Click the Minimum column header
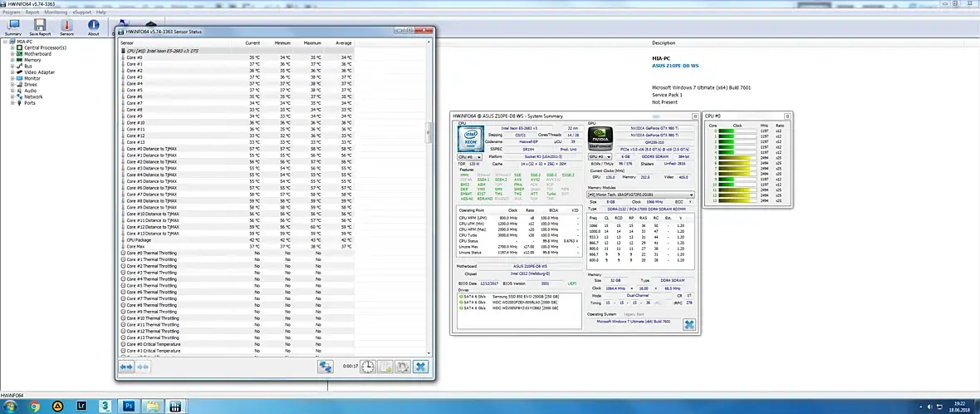The width and height of the screenshot is (980, 414). pos(282,43)
